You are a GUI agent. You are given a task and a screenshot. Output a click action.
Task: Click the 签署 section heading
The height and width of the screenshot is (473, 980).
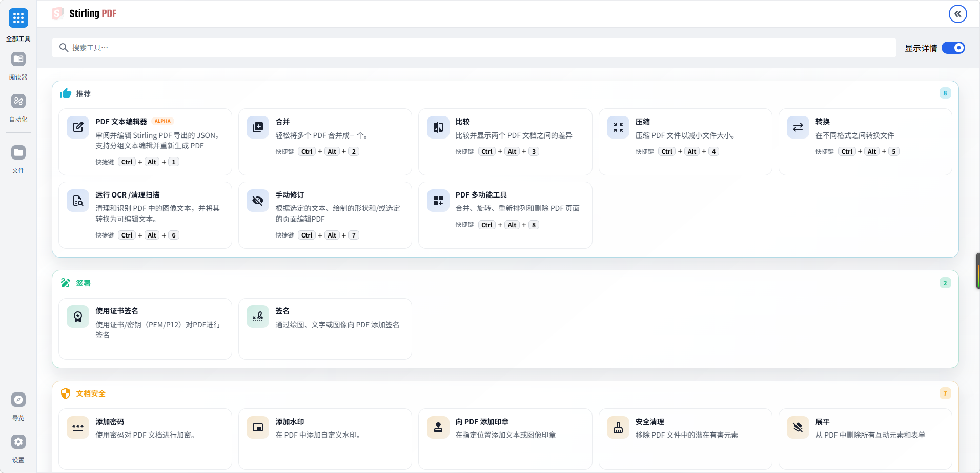(x=84, y=283)
